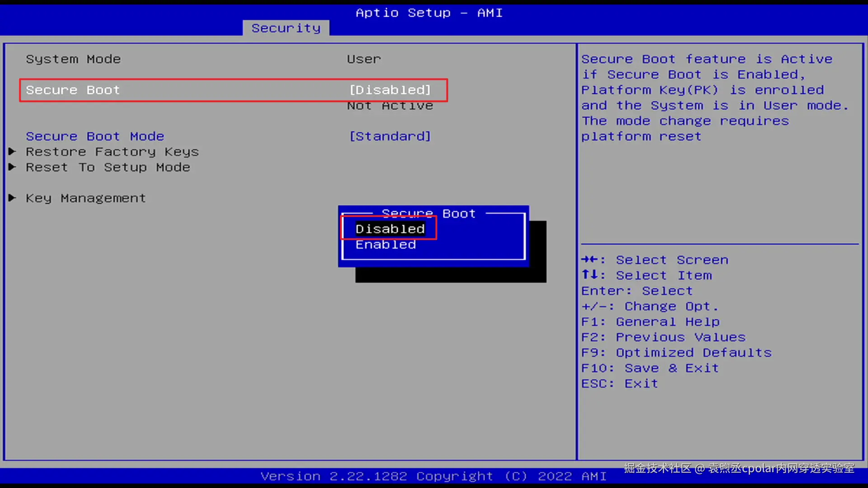Expand Key Management submenu
868x488 pixels.
pos(85,198)
